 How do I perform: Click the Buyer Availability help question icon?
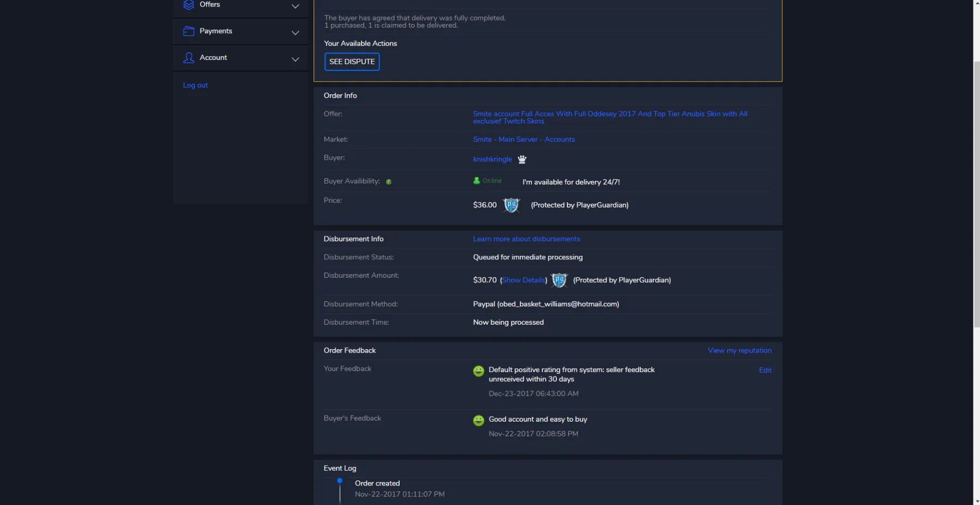pyautogui.click(x=389, y=182)
